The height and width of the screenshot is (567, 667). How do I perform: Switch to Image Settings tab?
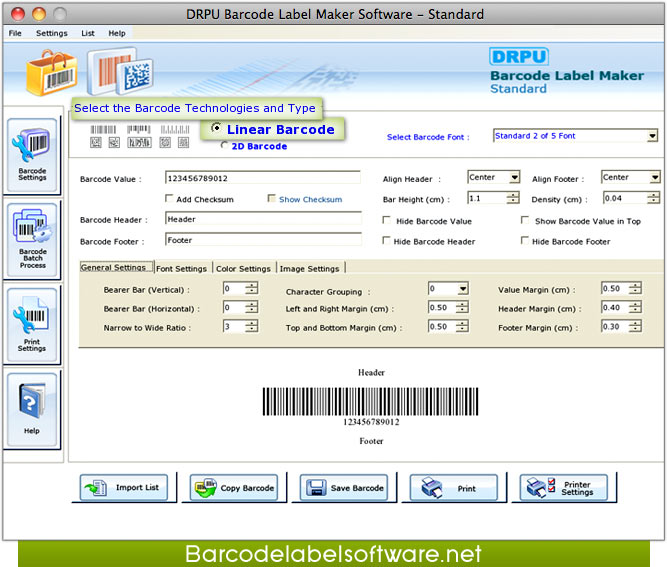click(310, 268)
